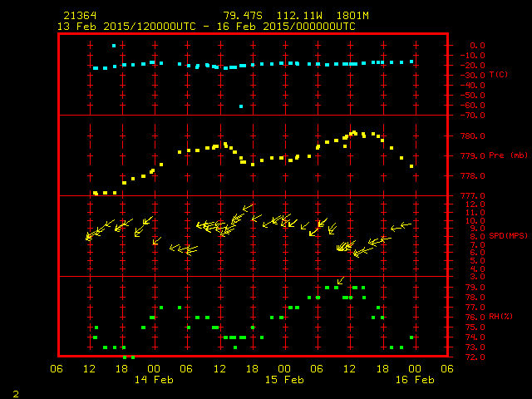
Task: Click the -50.0 temperature tick label
Action: pos(473,96)
